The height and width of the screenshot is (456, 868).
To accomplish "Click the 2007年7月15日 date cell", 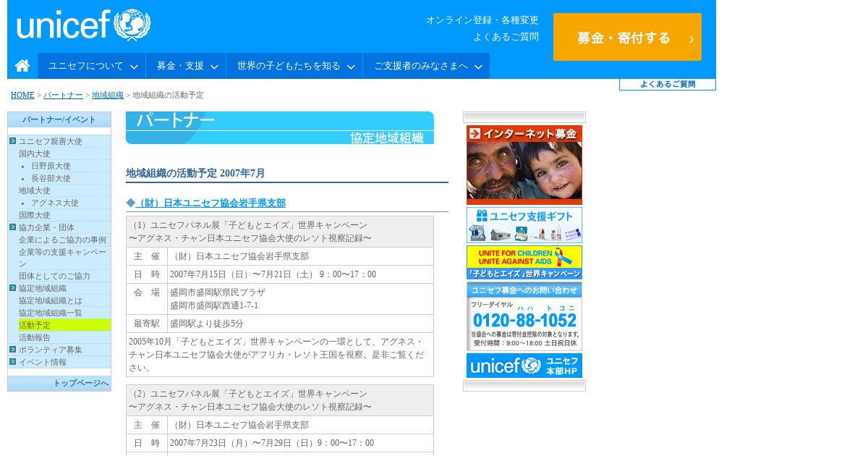I will point(300,274).
